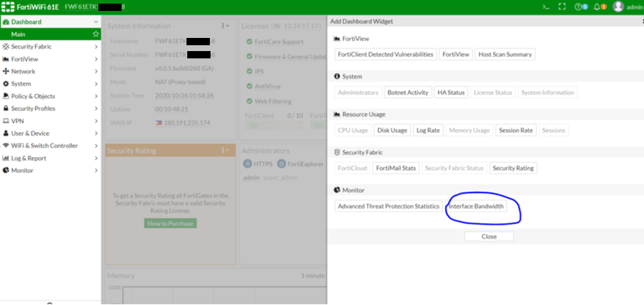Click the Fortinet logo in header

point(8,7)
